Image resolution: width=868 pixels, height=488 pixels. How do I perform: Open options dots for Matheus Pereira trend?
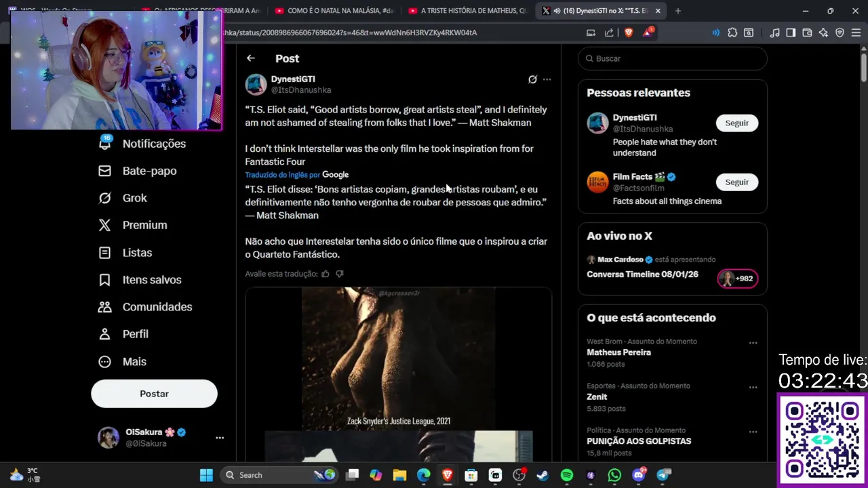753,343
